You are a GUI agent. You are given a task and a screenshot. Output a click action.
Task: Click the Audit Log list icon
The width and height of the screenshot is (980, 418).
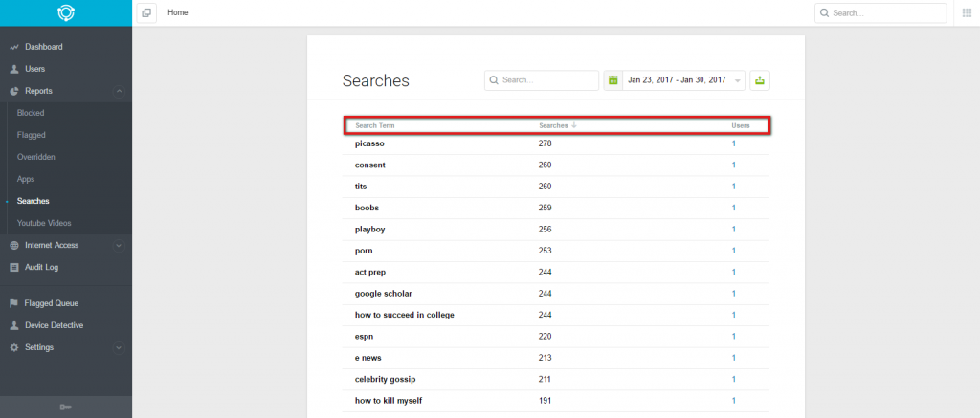(13, 268)
